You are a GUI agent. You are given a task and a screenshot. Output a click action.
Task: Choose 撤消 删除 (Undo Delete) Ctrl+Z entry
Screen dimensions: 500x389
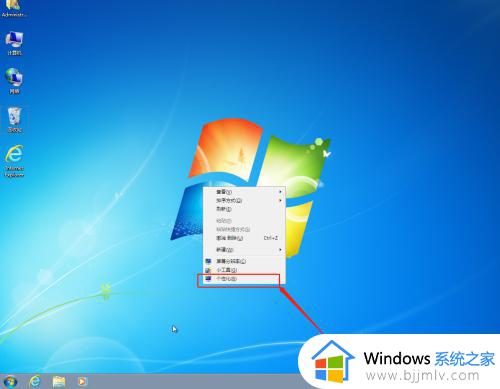[x=244, y=238]
